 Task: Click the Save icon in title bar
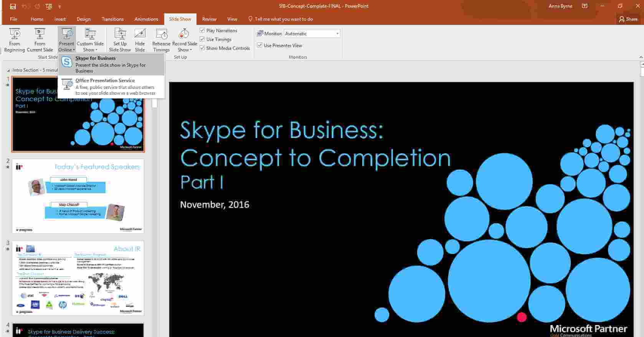[x=13, y=7]
